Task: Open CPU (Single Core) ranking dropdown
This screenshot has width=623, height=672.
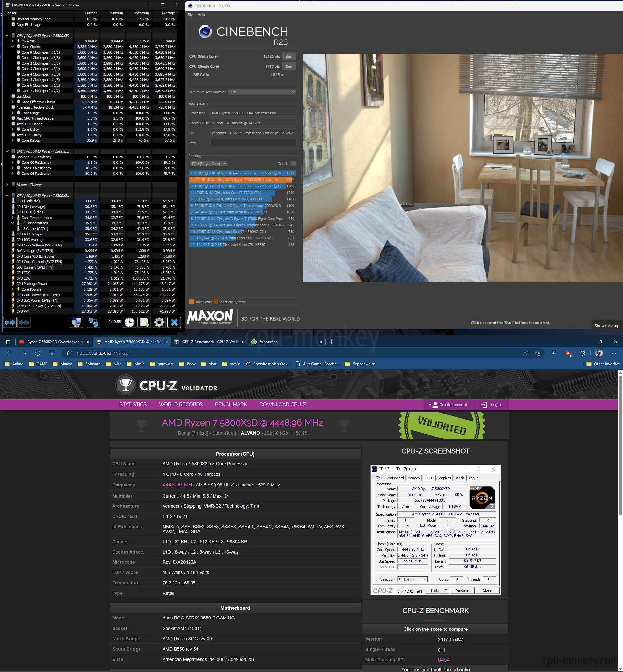Action: [x=209, y=164]
